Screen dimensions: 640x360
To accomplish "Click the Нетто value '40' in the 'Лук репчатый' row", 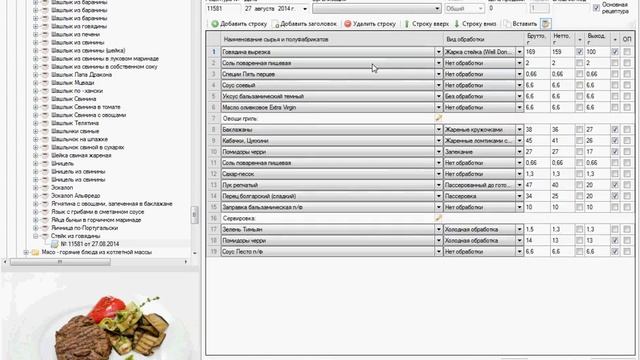I will 562,185.
